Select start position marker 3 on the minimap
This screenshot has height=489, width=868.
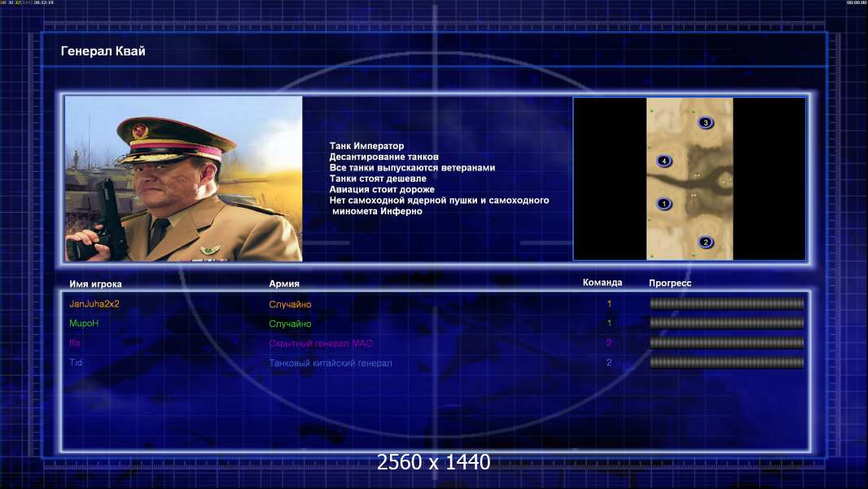[705, 122]
